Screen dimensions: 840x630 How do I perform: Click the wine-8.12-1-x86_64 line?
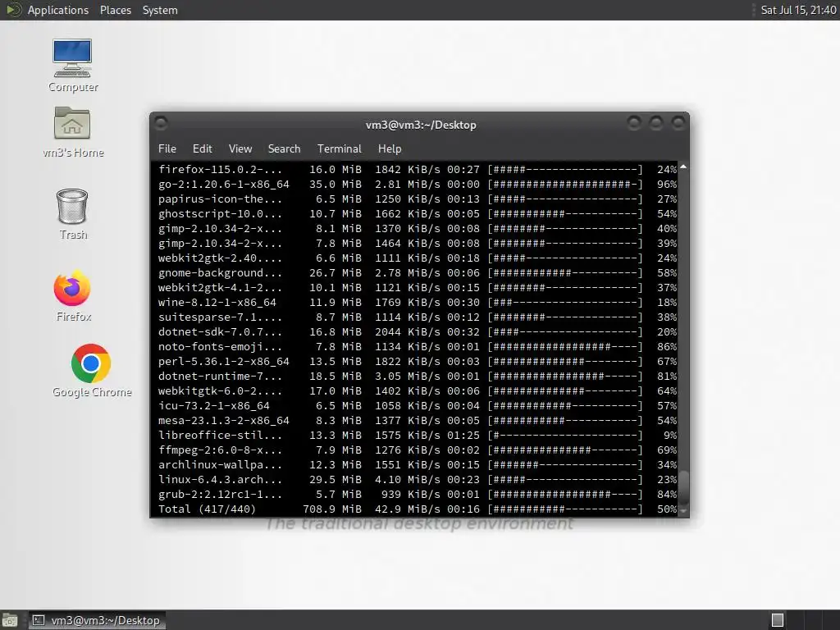tap(418, 302)
